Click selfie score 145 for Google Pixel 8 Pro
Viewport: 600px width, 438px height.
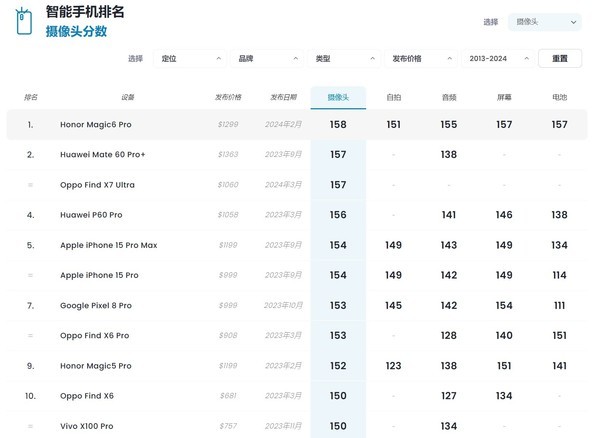(x=393, y=306)
